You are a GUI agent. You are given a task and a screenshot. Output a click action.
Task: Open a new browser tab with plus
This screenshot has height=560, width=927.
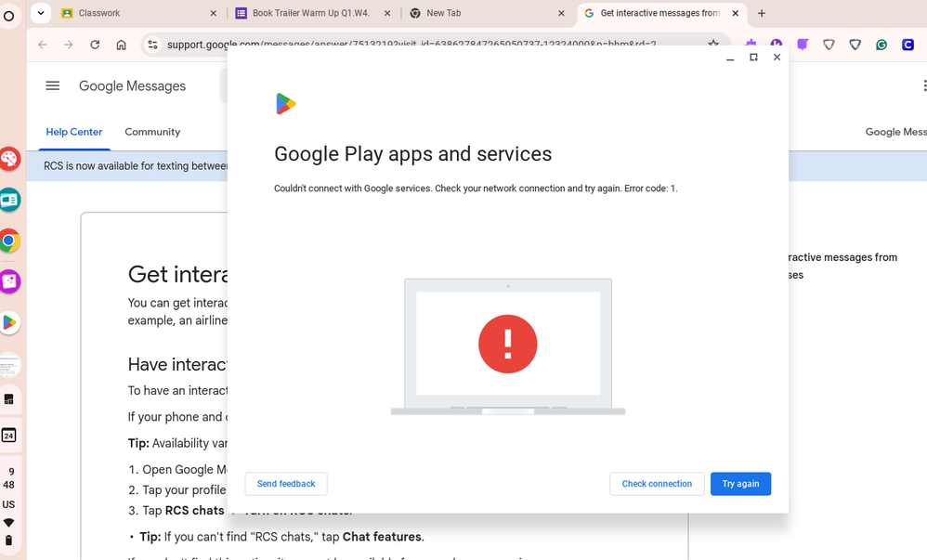[x=762, y=13]
